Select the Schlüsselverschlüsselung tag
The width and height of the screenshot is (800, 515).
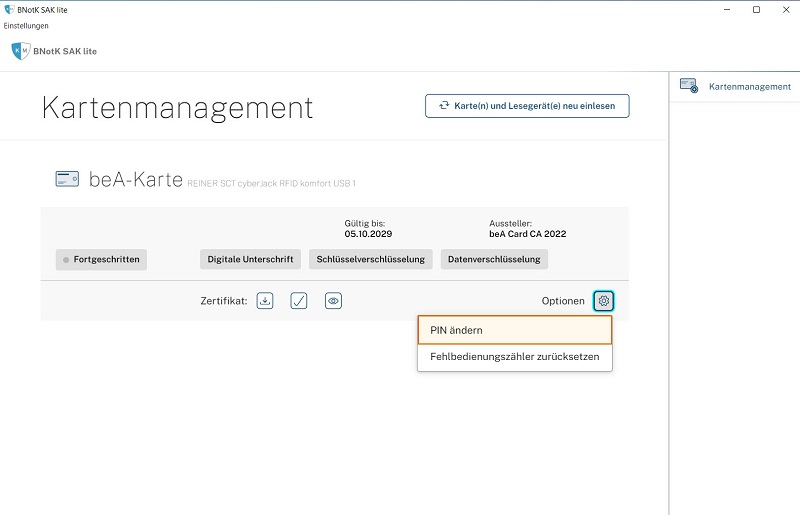click(370, 259)
